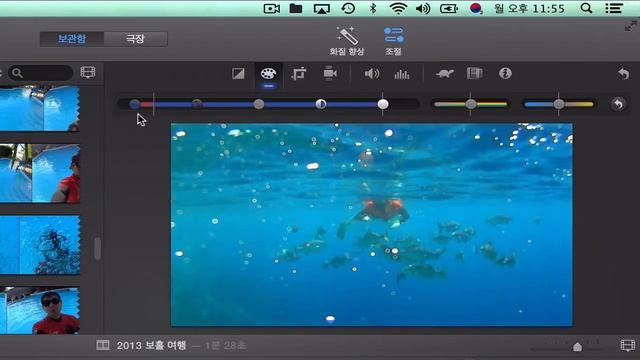Viewport: 640px width, 360px height.
Task: Open the volume adjustment tool
Action: click(371, 74)
